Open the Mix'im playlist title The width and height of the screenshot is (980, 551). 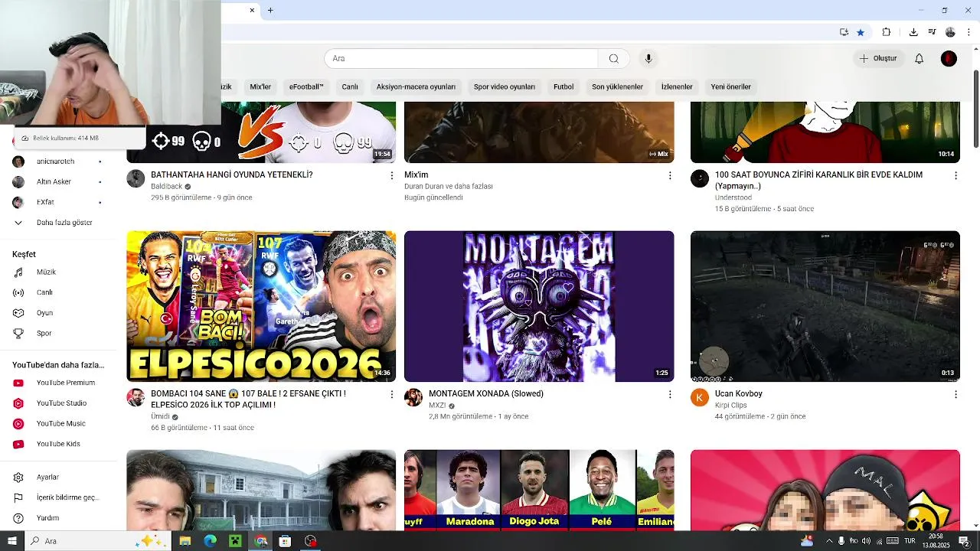(416, 174)
